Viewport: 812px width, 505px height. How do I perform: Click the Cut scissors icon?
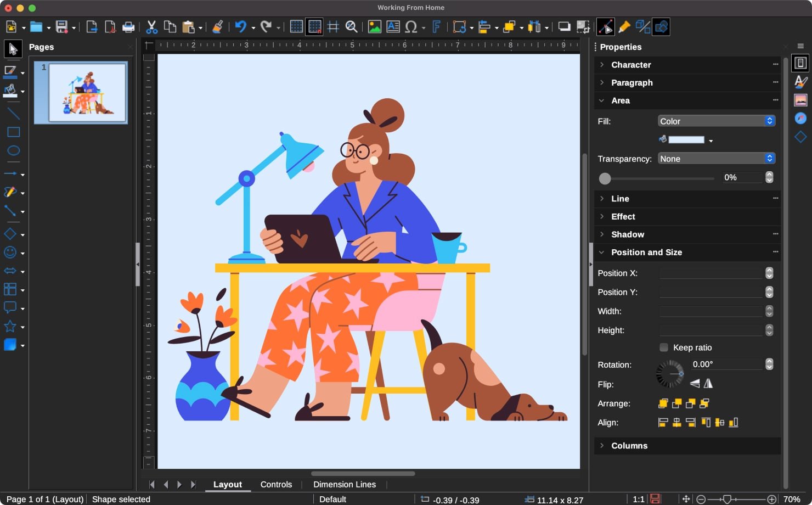(151, 27)
